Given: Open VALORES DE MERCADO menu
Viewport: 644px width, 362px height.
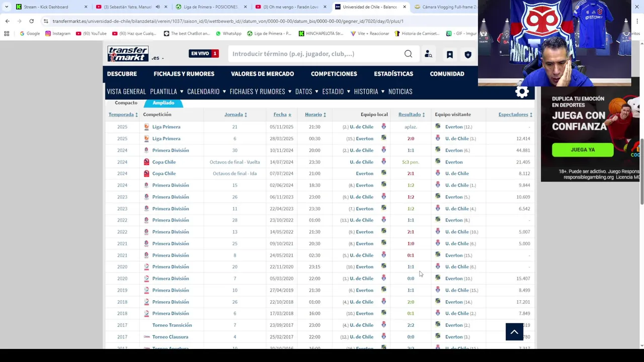Looking at the screenshot, I should pyautogui.click(x=262, y=74).
